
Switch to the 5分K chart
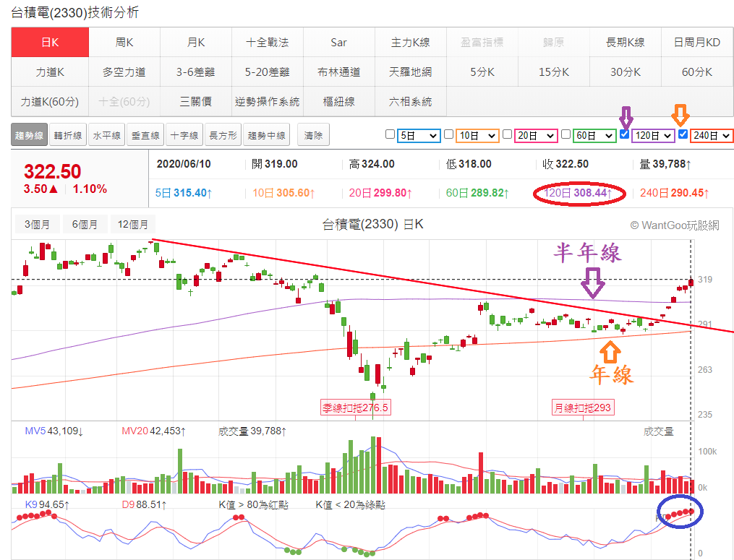pyautogui.click(x=482, y=72)
